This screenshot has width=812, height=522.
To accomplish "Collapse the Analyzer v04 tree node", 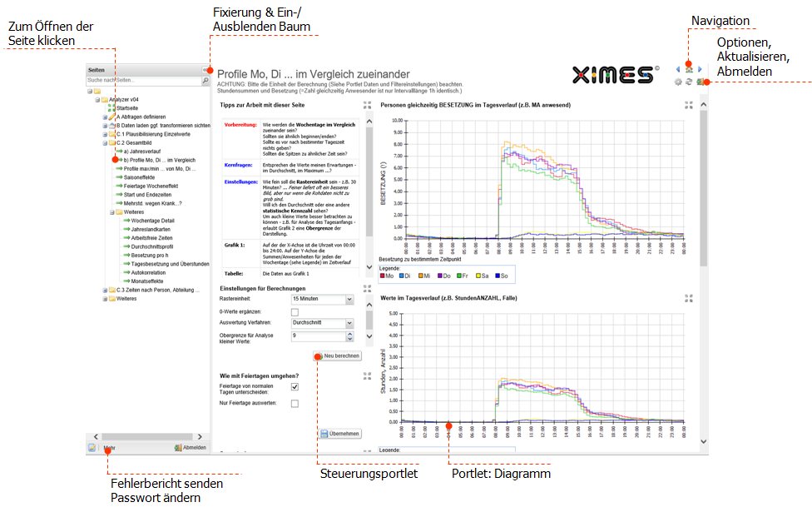I will [97, 100].
